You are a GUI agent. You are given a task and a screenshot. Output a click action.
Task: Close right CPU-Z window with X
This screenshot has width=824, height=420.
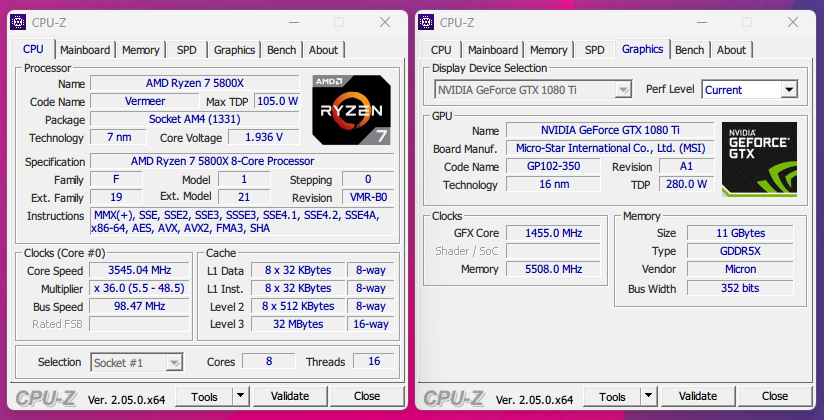click(x=793, y=22)
